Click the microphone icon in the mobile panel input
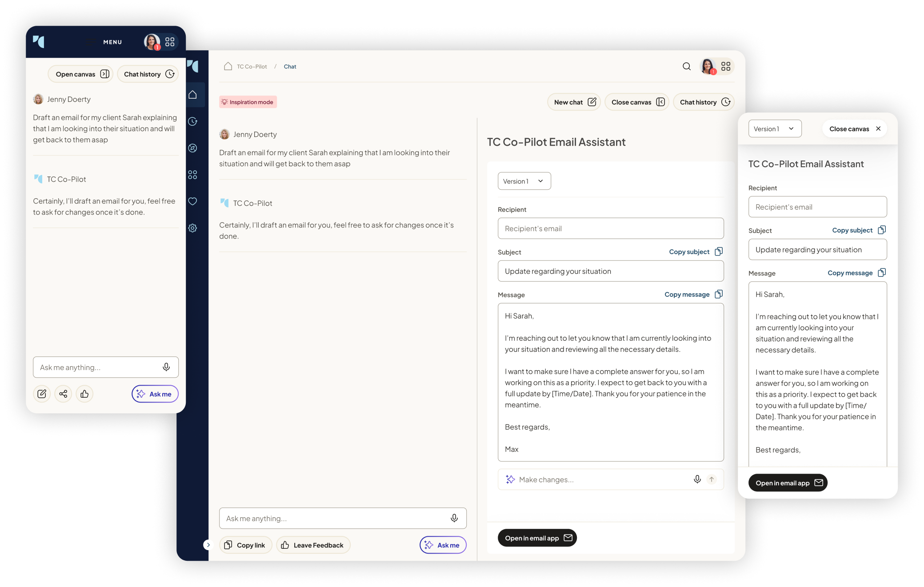 tap(166, 367)
